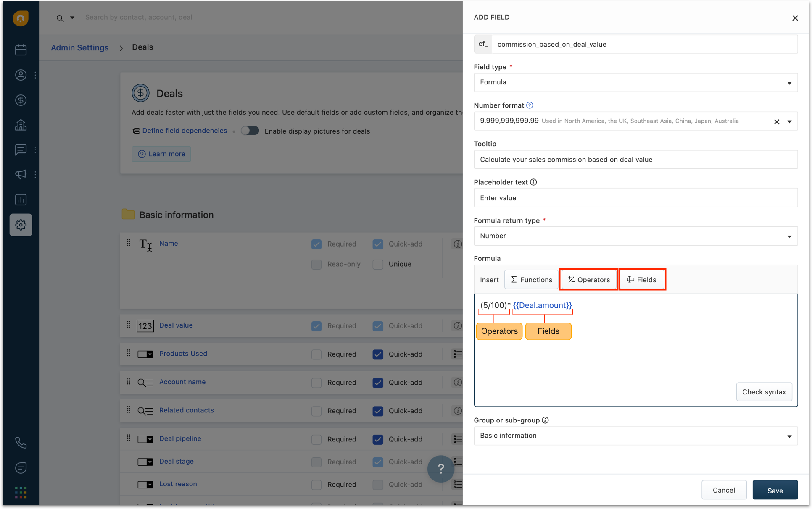Click the Operators insert tab
This screenshot has height=509, width=812.
coord(588,280)
